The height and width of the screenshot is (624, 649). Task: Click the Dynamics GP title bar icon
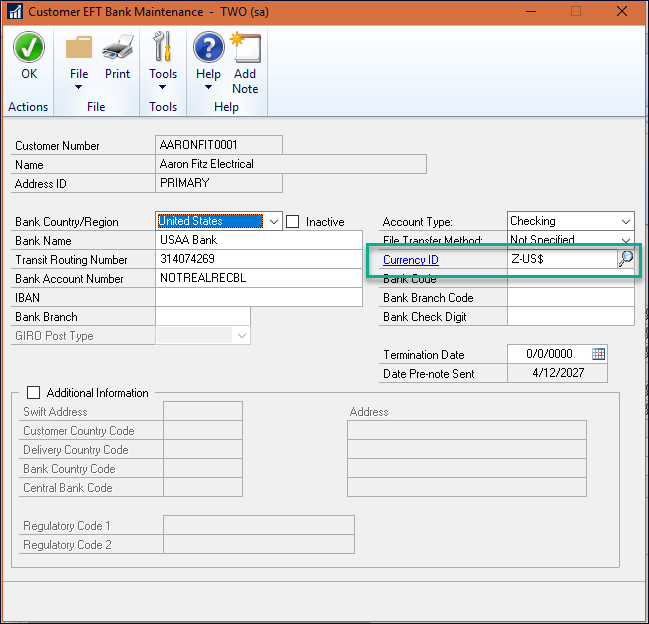(x=15, y=12)
